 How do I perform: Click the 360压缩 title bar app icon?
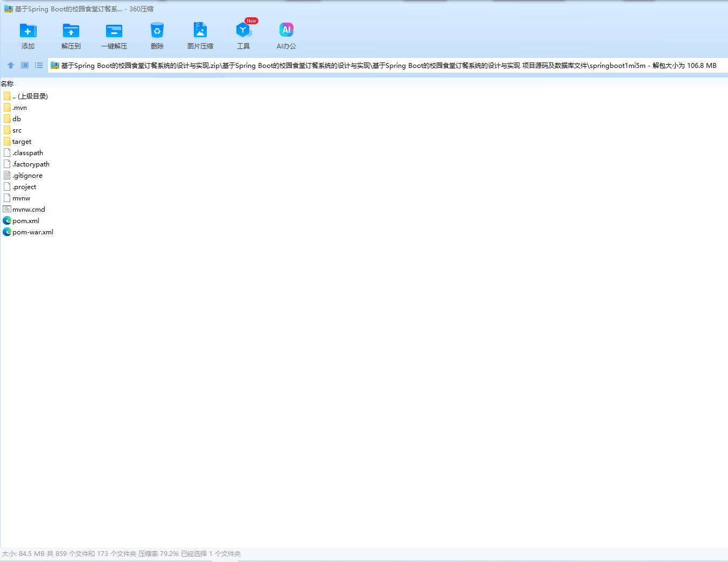coord(8,9)
